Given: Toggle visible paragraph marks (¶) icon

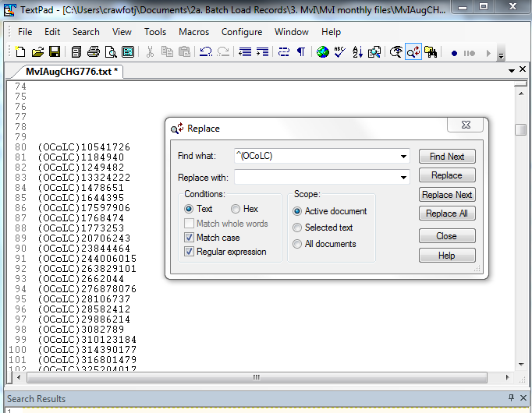Looking at the screenshot, I should [300, 52].
